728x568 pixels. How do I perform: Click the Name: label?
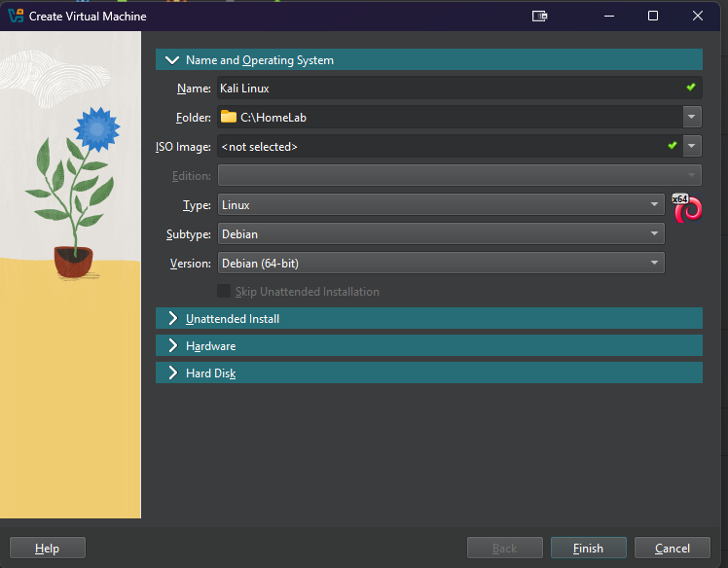point(194,89)
